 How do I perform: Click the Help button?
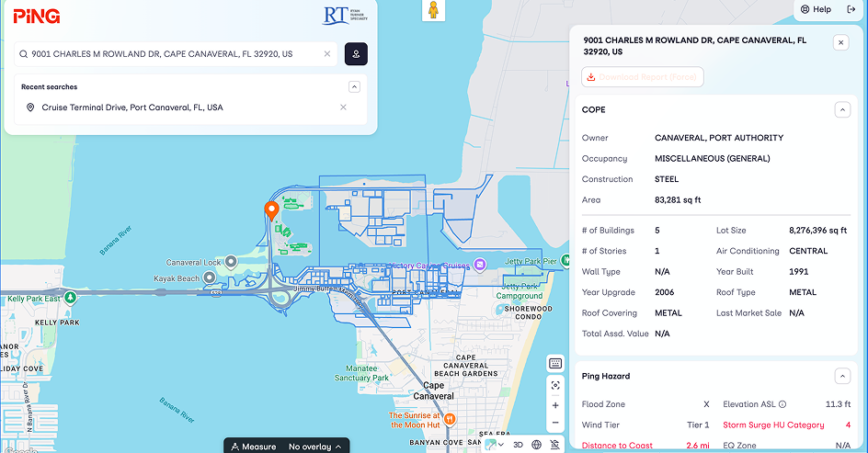(815, 9)
